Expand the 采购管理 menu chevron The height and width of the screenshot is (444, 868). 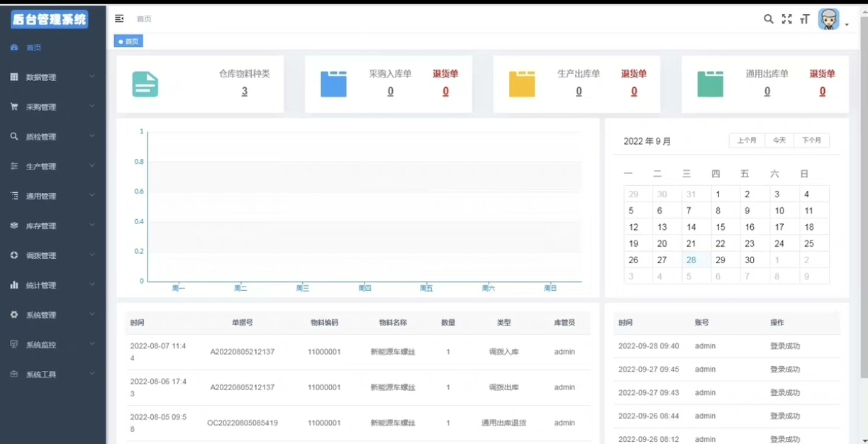coord(92,106)
